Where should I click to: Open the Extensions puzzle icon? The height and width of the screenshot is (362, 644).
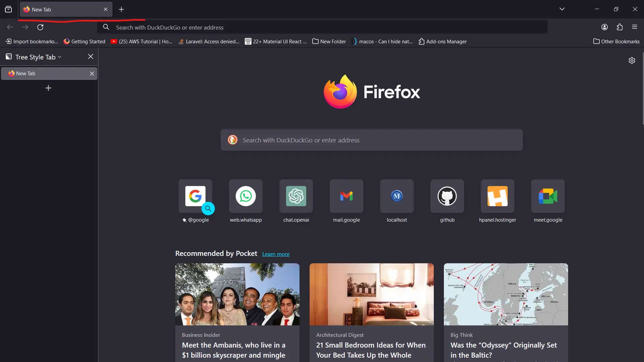619,27
